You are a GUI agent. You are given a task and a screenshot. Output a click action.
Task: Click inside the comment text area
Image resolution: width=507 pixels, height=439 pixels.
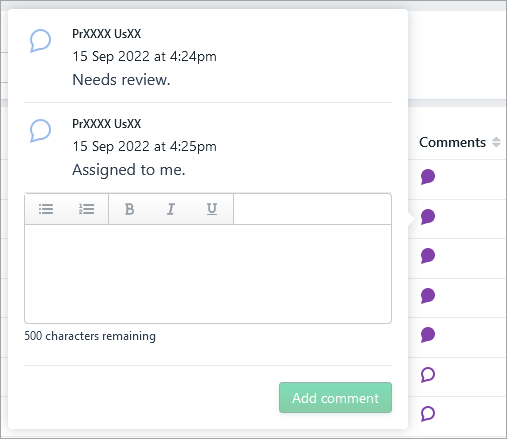208,274
